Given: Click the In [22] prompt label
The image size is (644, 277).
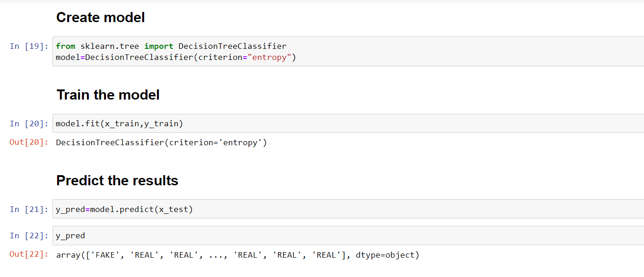Looking at the screenshot, I should coord(29,236).
